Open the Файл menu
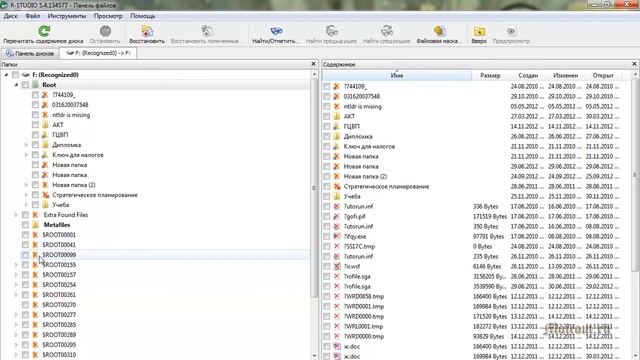This screenshot has width=640, height=360. click(33, 16)
